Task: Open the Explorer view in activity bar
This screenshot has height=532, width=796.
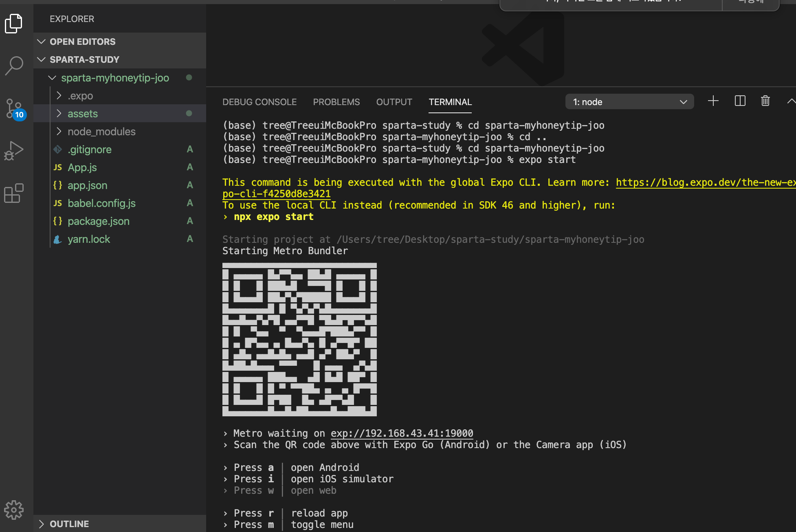Action: (x=14, y=24)
